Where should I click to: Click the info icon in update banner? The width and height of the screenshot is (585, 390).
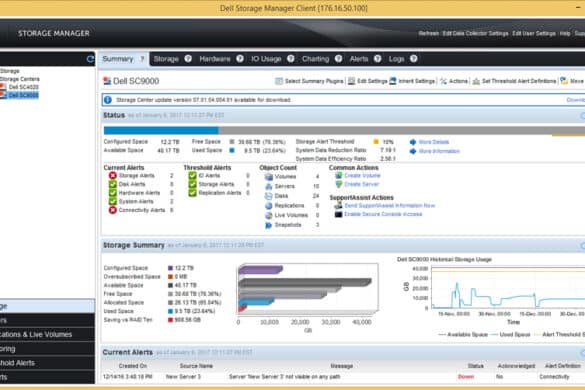(x=108, y=100)
